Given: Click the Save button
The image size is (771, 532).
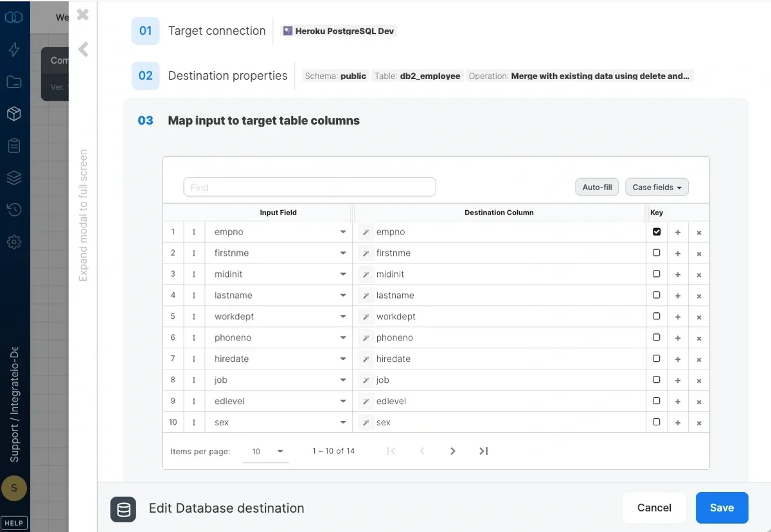Looking at the screenshot, I should pos(722,508).
